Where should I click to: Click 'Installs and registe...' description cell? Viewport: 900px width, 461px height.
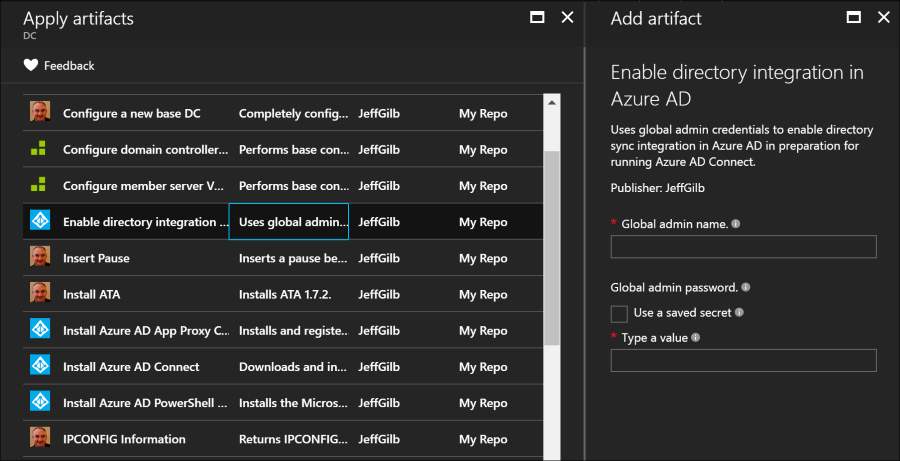293,331
